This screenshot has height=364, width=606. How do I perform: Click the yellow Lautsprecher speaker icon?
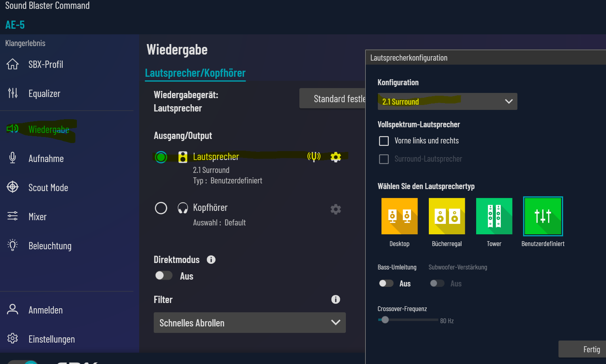(x=183, y=157)
